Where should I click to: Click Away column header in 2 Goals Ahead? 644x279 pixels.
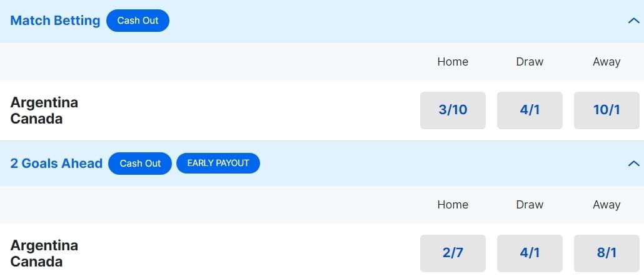point(606,205)
